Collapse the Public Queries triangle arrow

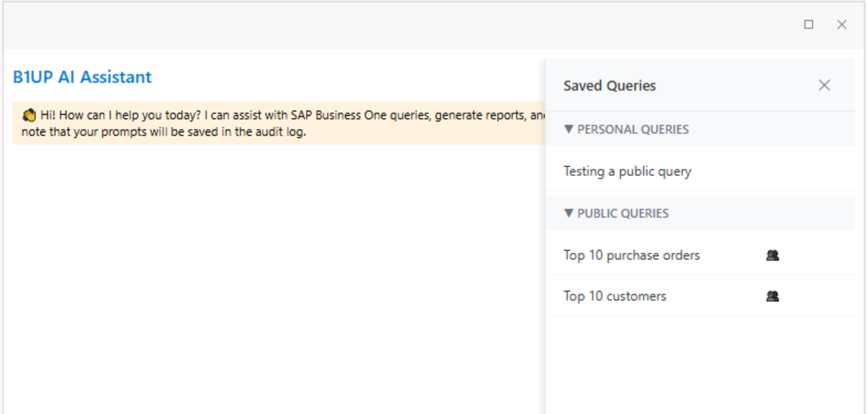[568, 214]
